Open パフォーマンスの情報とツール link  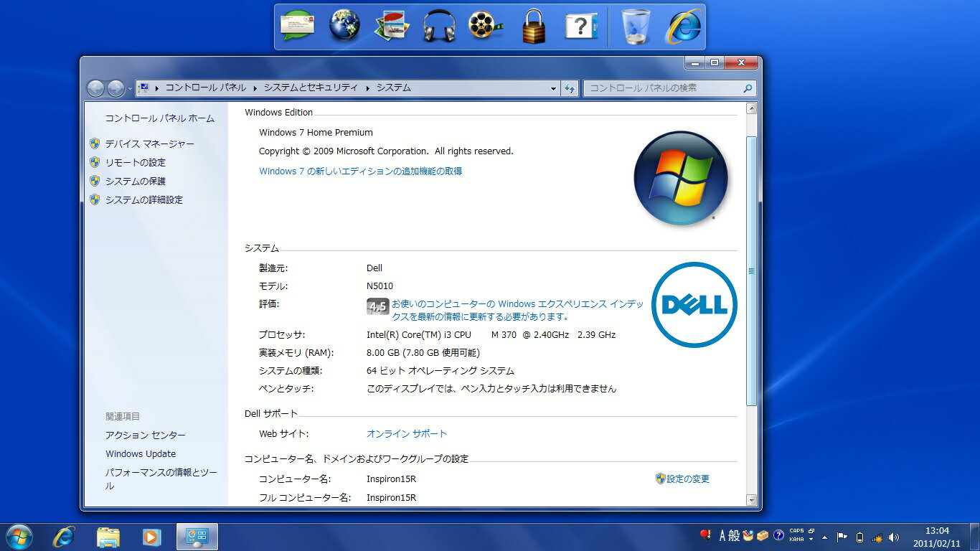(161, 479)
